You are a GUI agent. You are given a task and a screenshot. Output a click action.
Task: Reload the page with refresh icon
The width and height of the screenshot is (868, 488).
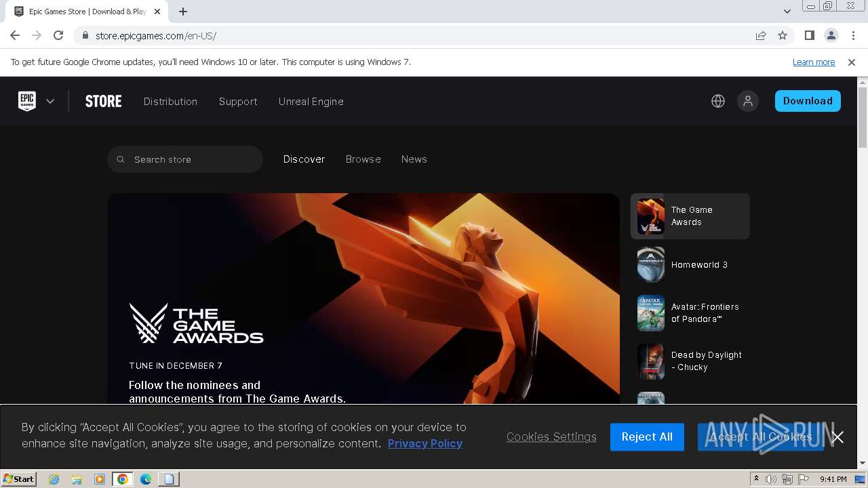pyautogui.click(x=58, y=35)
